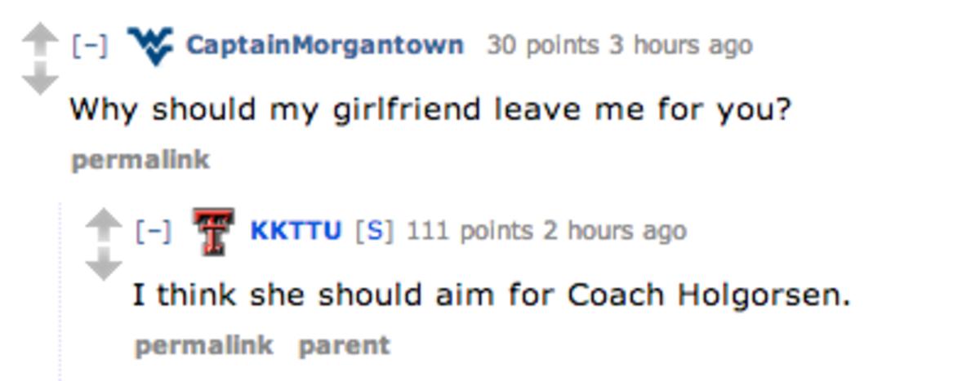Viewport: 980px width, 381px height.
Task: Go to parent of KKTTU's reply
Action: (x=344, y=345)
